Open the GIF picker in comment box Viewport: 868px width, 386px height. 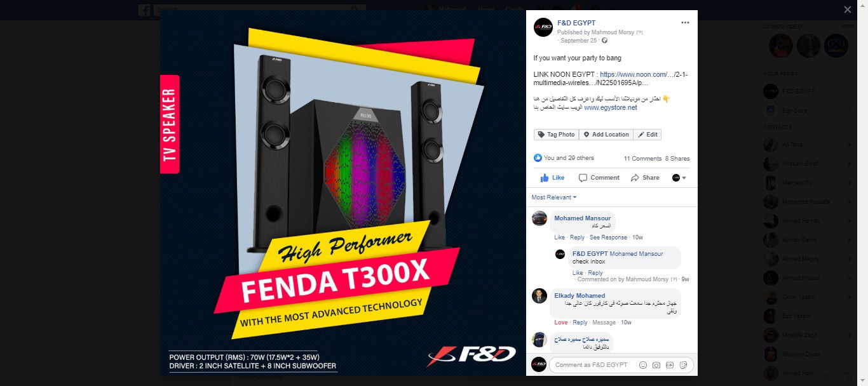pyautogui.click(x=670, y=365)
